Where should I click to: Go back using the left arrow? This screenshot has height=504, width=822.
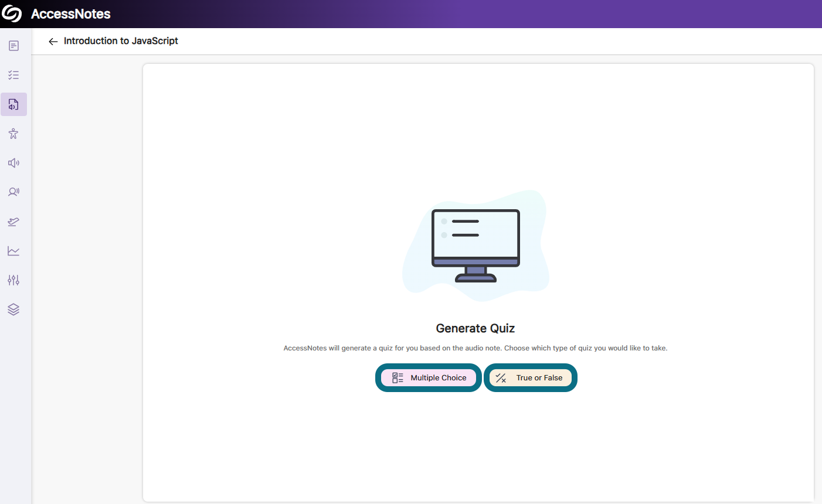click(x=53, y=41)
